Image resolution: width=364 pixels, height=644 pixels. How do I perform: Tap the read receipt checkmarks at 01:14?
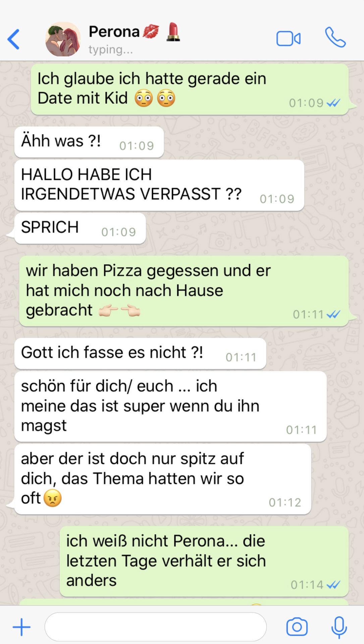[333, 585]
